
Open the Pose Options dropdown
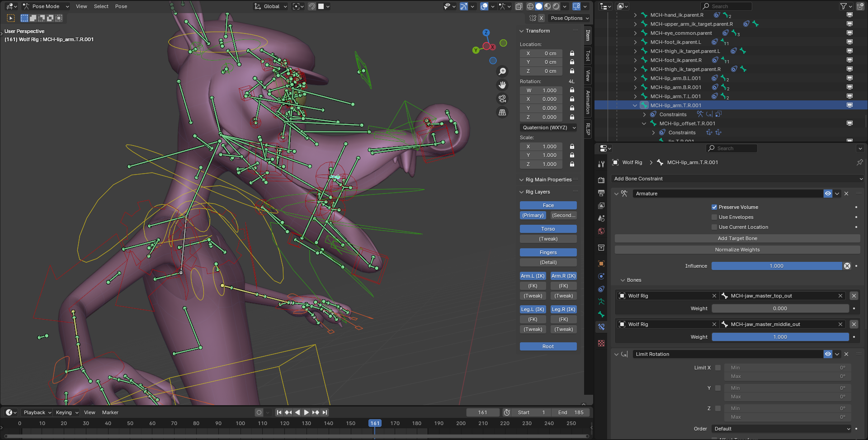pyautogui.click(x=570, y=18)
